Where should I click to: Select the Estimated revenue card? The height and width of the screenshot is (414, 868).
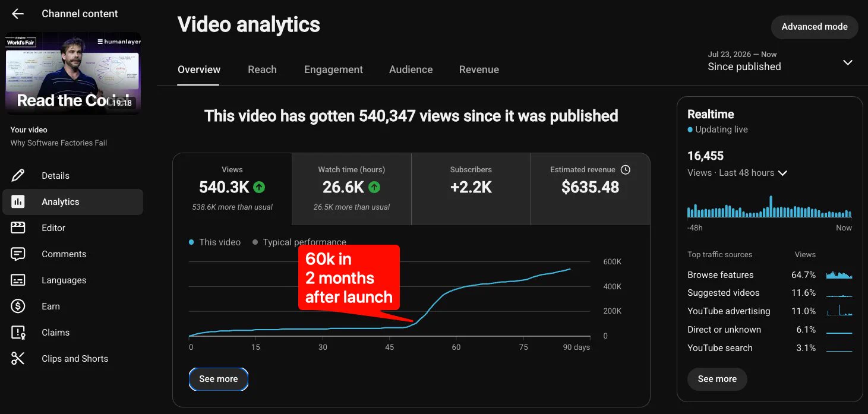pyautogui.click(x=591, y=189)
